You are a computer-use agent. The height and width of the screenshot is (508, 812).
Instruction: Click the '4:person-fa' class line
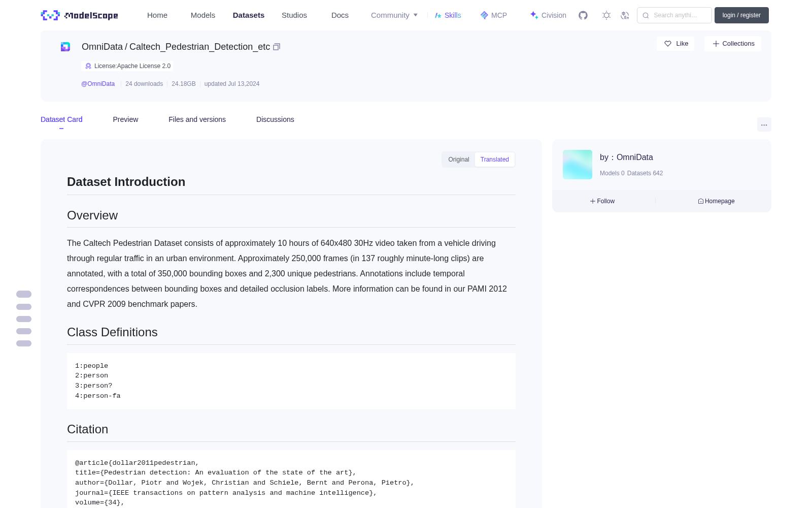click(x=98, y=396)
